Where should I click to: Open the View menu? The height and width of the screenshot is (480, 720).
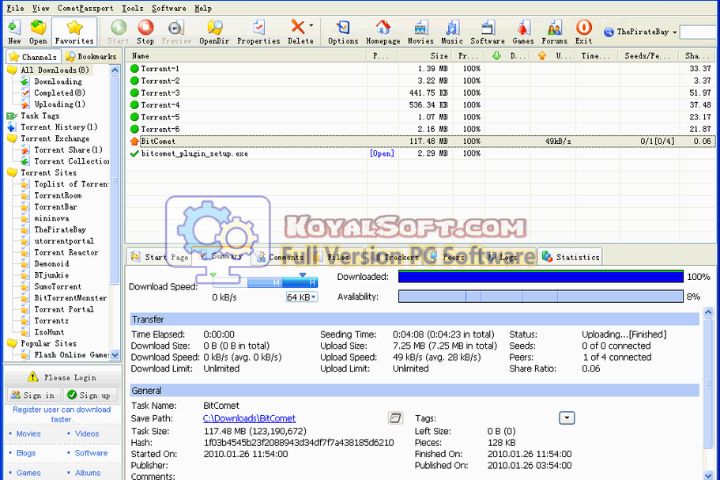[x=40, y=8]
